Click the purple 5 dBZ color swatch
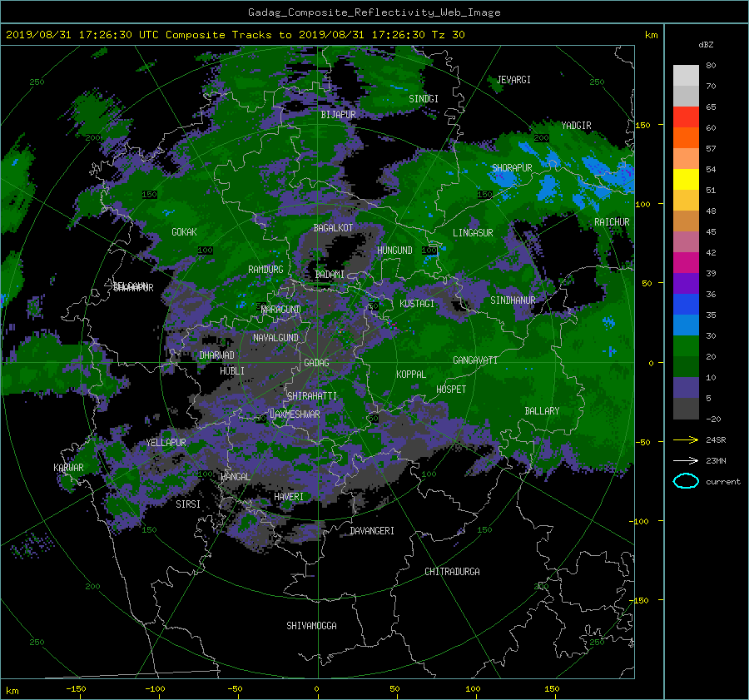 click(x=686, y=388)
